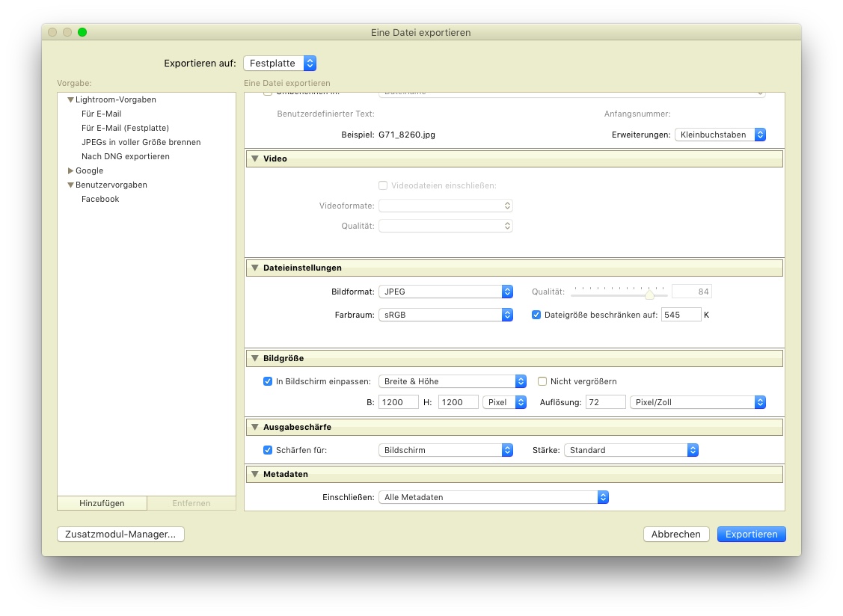
Task: Open the Bildformat JPEG dropdown
Action: click(x=446, y=292)
